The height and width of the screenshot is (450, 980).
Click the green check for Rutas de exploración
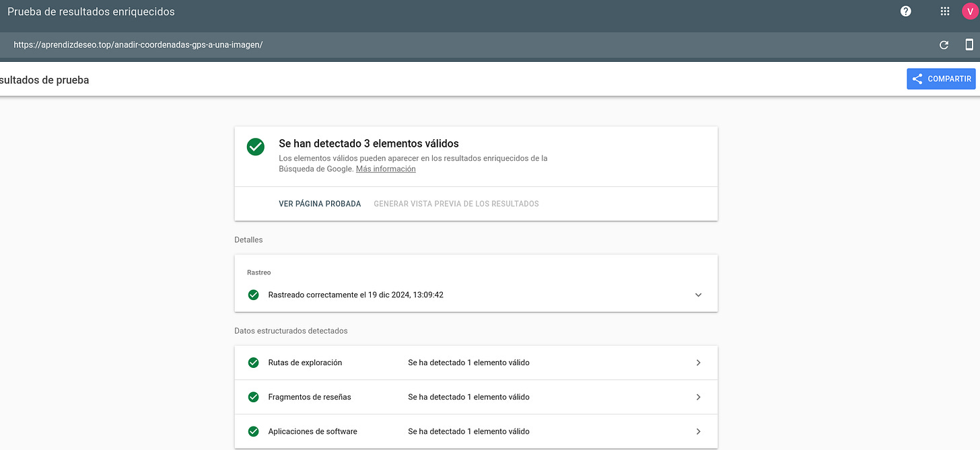254,363
